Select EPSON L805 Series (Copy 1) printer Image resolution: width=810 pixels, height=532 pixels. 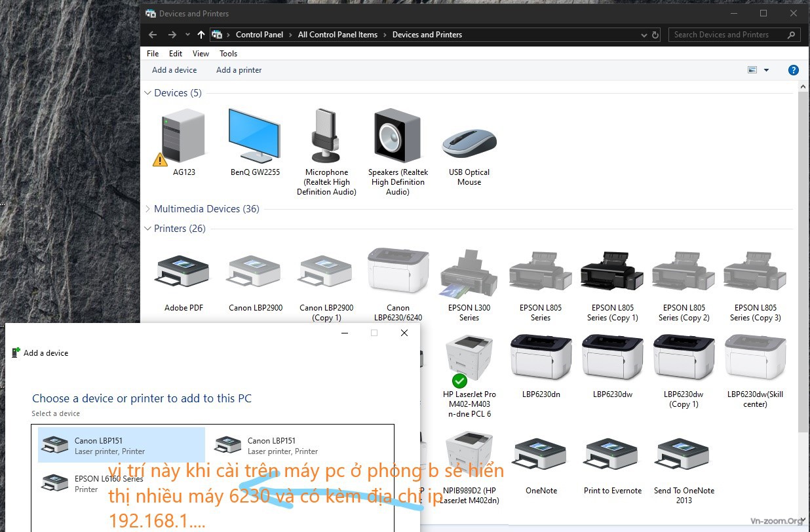tap(612, 271)
